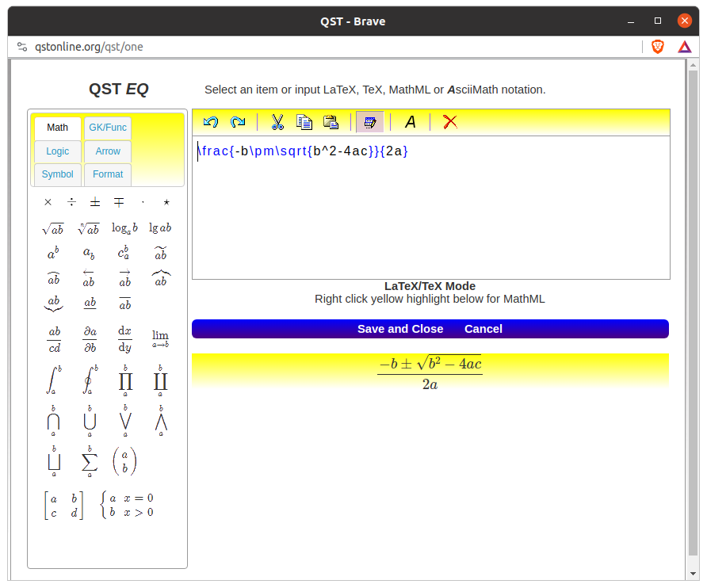707x588 pixels.
Task: Copy equation text with the copy icon
Action: click(304, 122)
